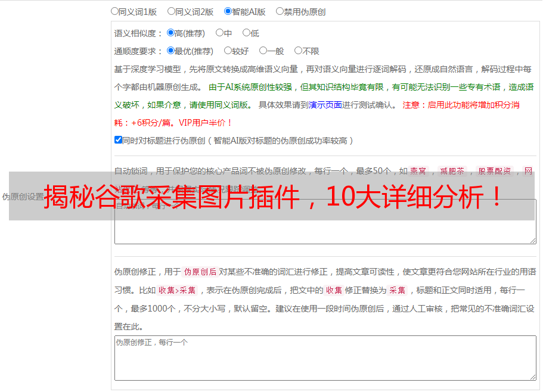This screenshot has height=392, width=543.
Task: Select the 同义词2版 radio option
Action: click(x=171, y=11)
